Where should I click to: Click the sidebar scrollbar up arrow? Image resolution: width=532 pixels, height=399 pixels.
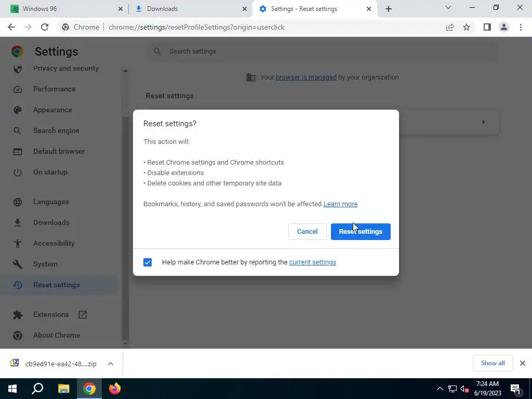pyautogui.click(x=125, y=71)
